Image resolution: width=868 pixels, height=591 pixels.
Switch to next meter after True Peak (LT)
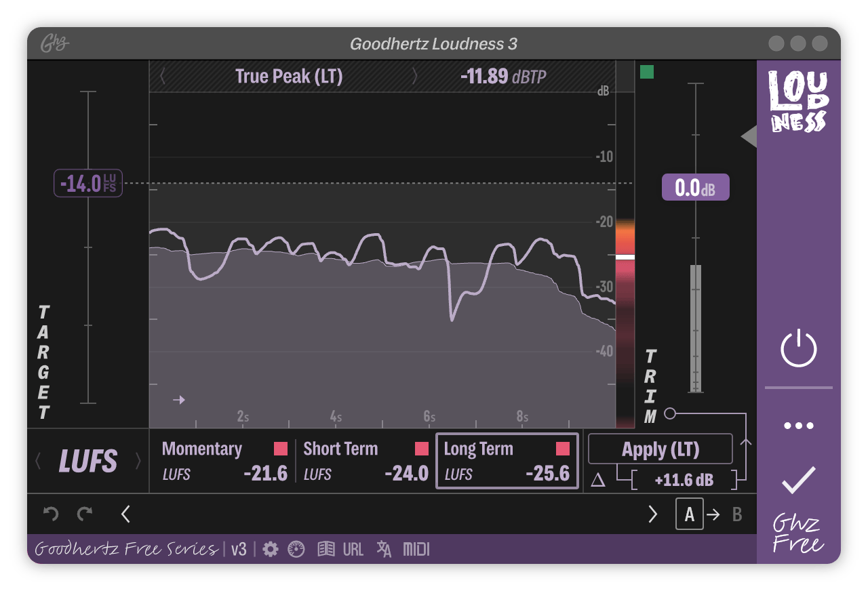(414, 77)
